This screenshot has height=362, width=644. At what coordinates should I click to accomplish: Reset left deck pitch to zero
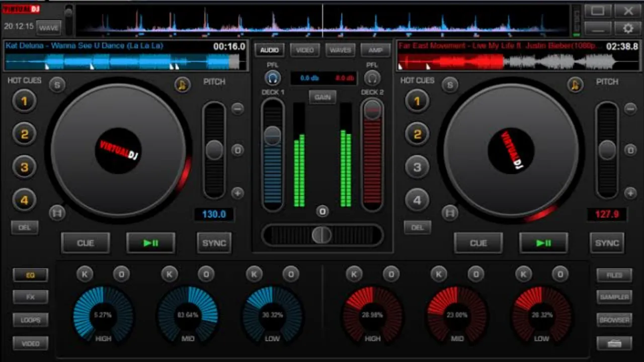[x=237, y=150]
